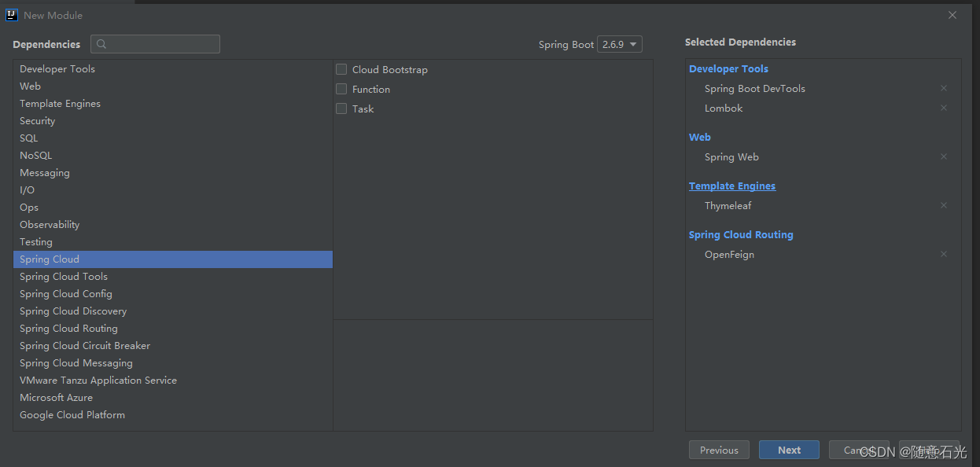Image resolution: width=980 pixels, height=467 pixels.
Task: Open Developer Tools link in Selected Dependencies
Action: coord(728,69)
